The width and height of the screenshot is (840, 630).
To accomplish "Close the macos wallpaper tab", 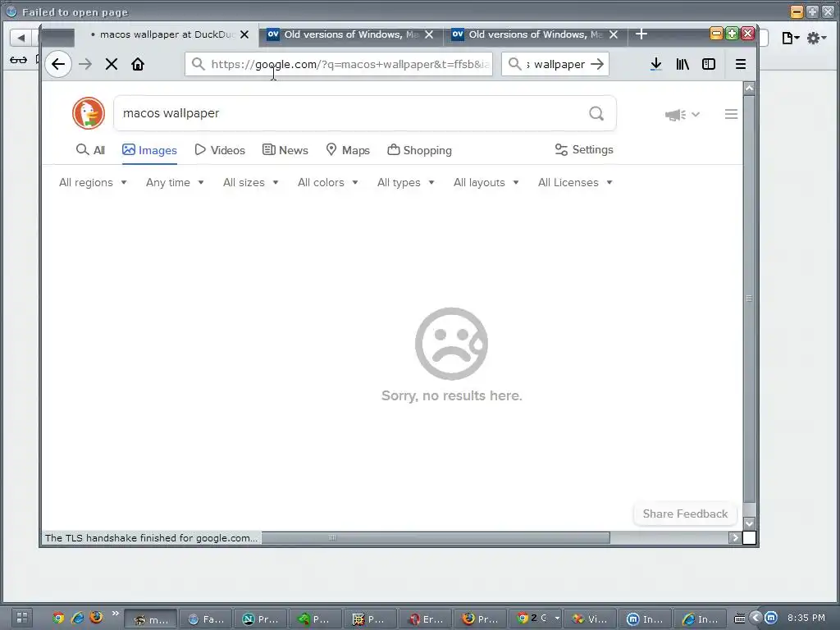I will click(244, 34).
